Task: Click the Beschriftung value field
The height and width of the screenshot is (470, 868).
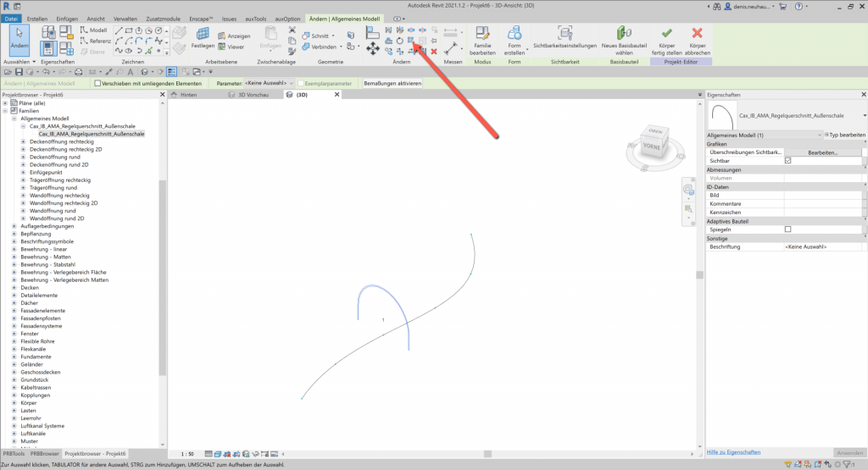Action: (822, 246)
